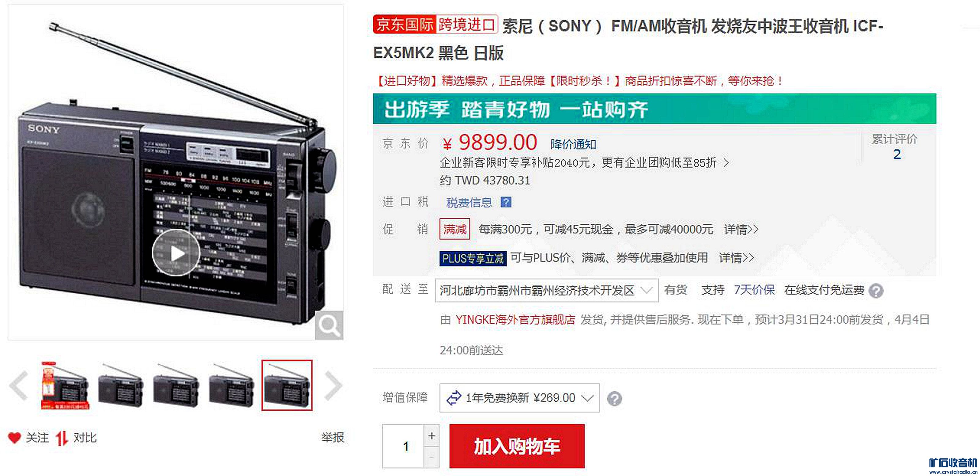Click the 降价通知 link
The image size is (980, 476).
click(x=573, y=144)
